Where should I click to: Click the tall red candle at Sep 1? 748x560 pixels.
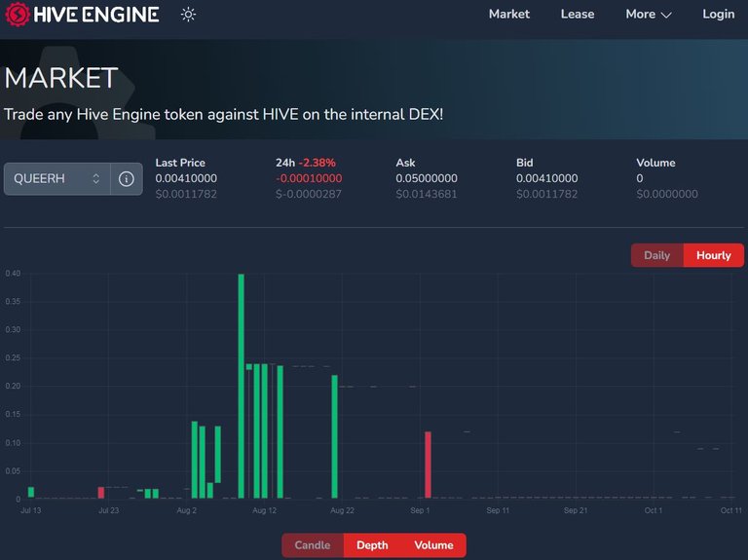pyautogui.click(x=428, y=465)
